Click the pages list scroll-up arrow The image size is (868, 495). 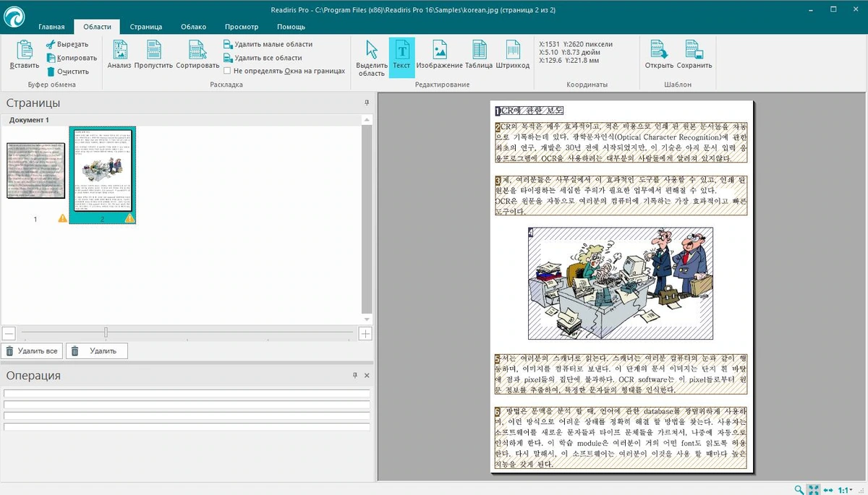(x=367, y=119)
